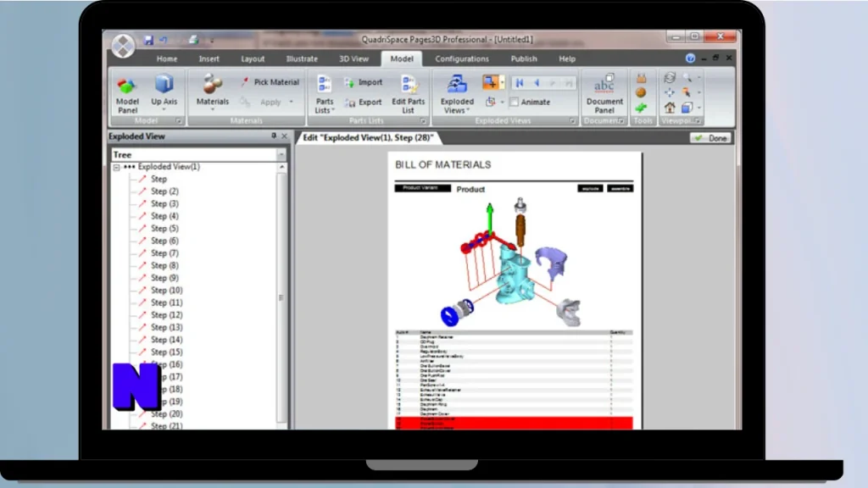Image resolution: width=868 pixels, height=488 pixels.
Task: Expand Parts Lists group dialog launcher
Action: click(423, 120)
